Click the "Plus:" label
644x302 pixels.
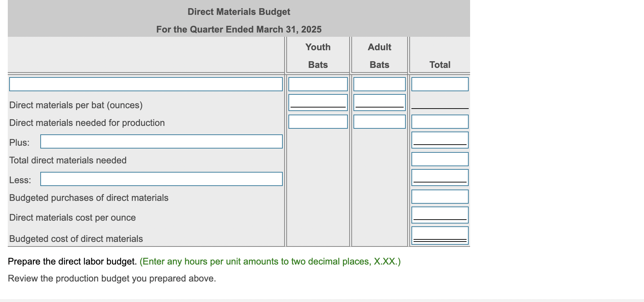(x=19, y=143)
